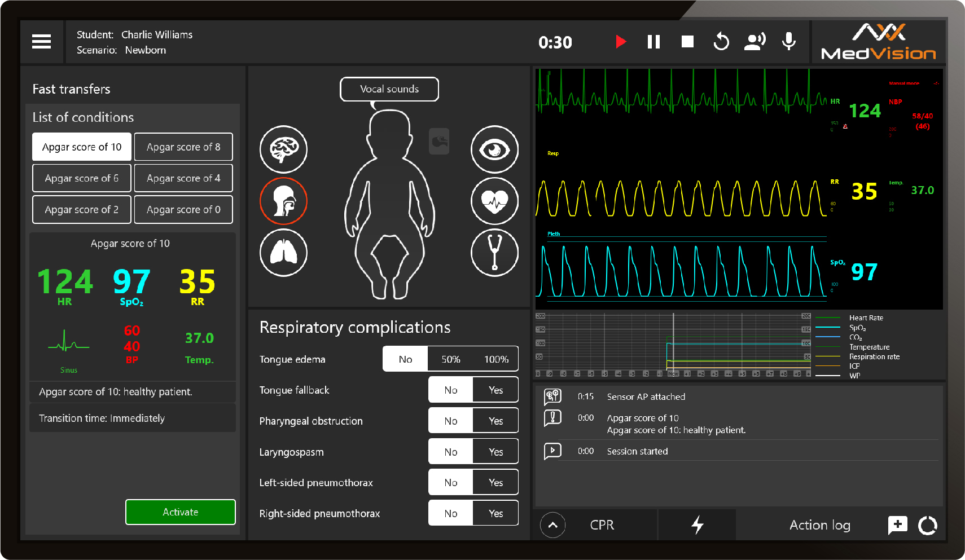Click the green Activate button
Viewport: 965px width, 560px height.
[x=180, y=512]
